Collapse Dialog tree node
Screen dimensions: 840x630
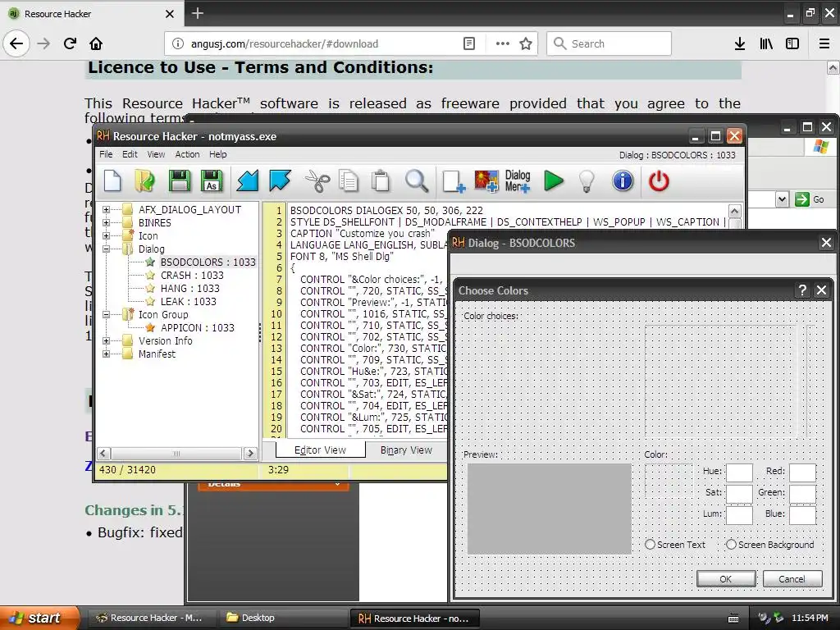(x=106, y=249)
